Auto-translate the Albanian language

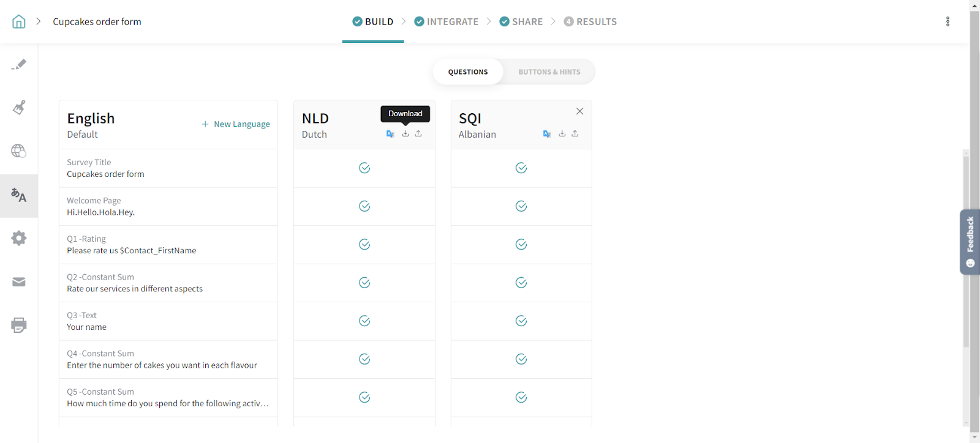547,134
